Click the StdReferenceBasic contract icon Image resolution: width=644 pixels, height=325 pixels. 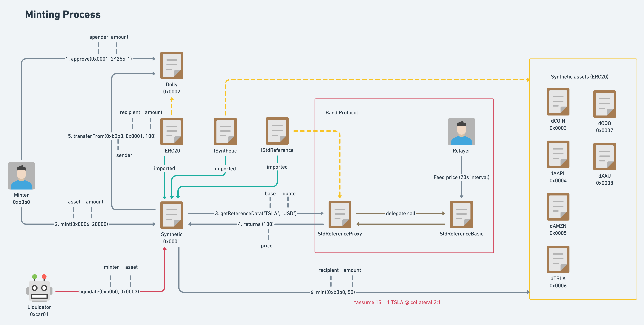click(461, 214)
